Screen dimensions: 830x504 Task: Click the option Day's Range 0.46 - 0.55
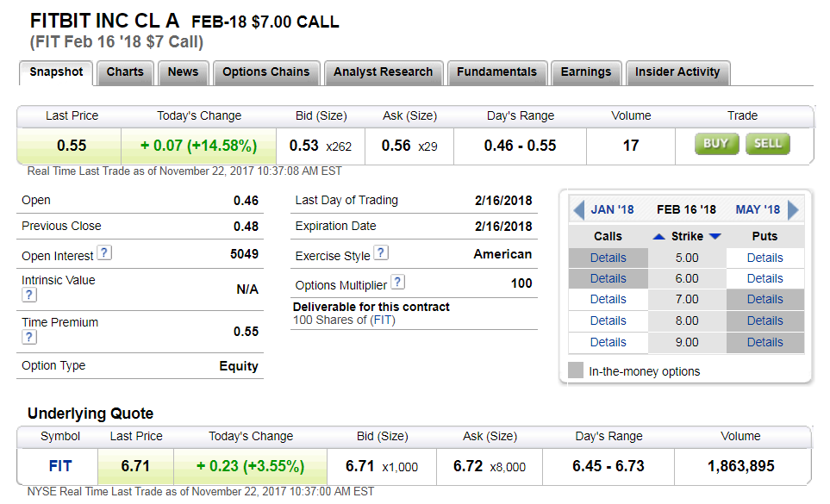(x=520, y=146)
